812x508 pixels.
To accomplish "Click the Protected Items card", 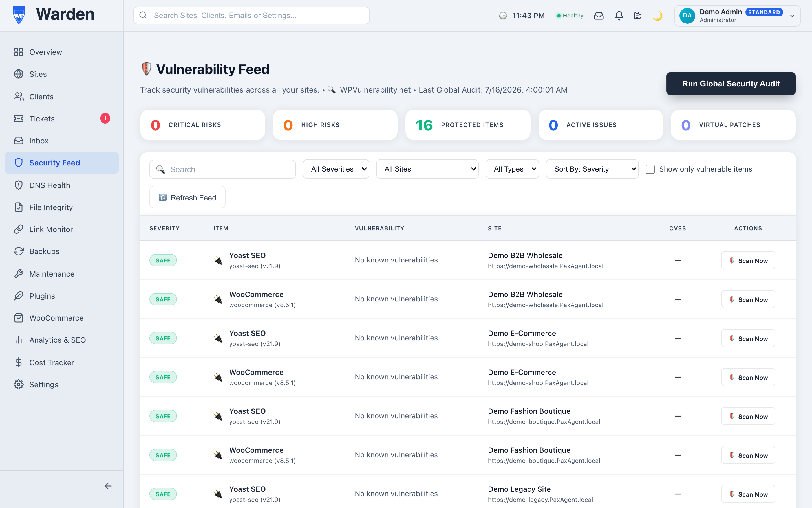I will (x=468, y=125).
